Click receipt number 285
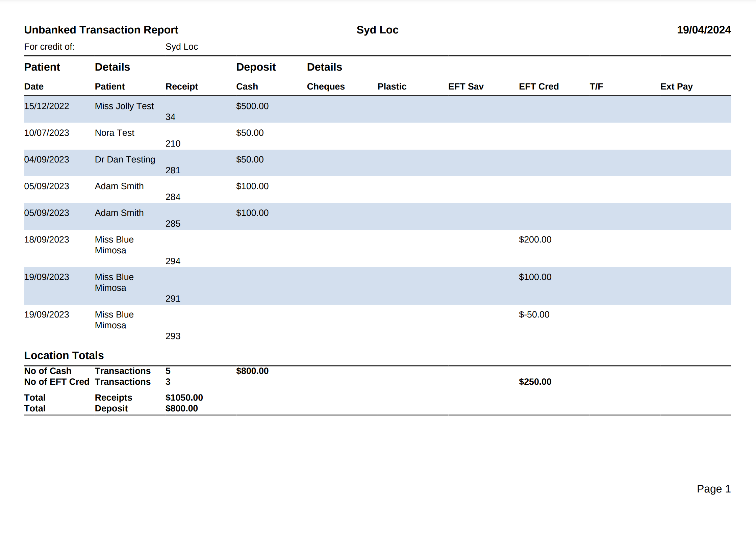 coord(173,224)
